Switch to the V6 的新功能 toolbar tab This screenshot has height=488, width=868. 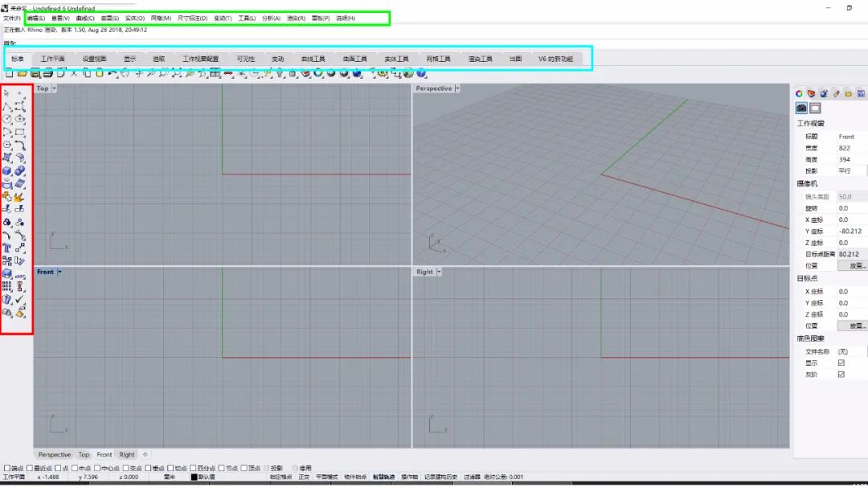556,59
